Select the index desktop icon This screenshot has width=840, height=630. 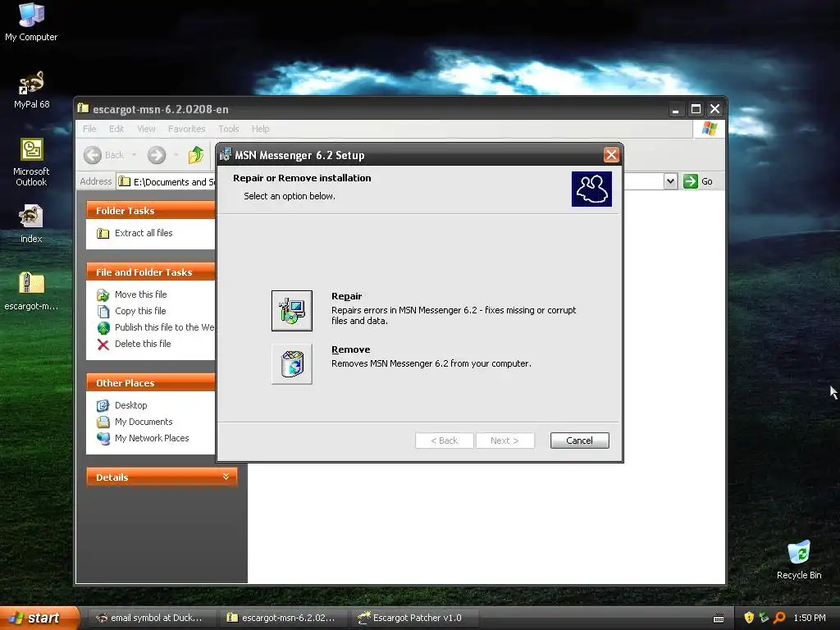coord(31,224)
